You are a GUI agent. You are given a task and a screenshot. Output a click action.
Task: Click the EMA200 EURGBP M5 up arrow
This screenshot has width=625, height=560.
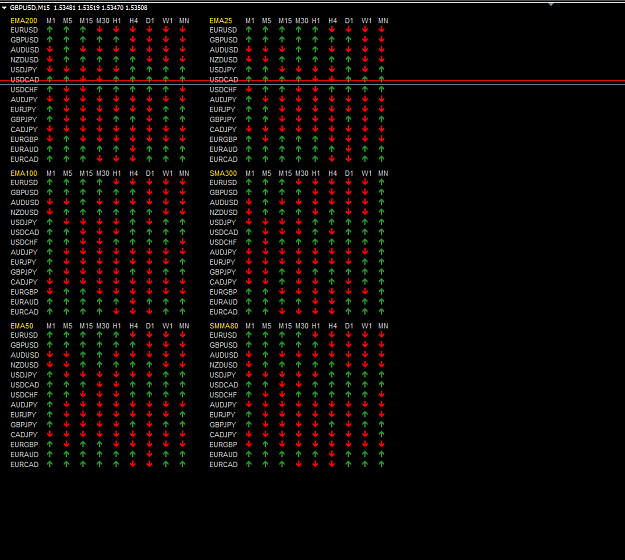[67, 139]
